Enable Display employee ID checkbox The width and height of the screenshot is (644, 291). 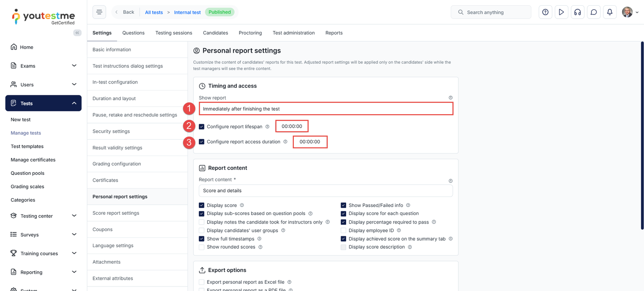(x=343, y=231)
